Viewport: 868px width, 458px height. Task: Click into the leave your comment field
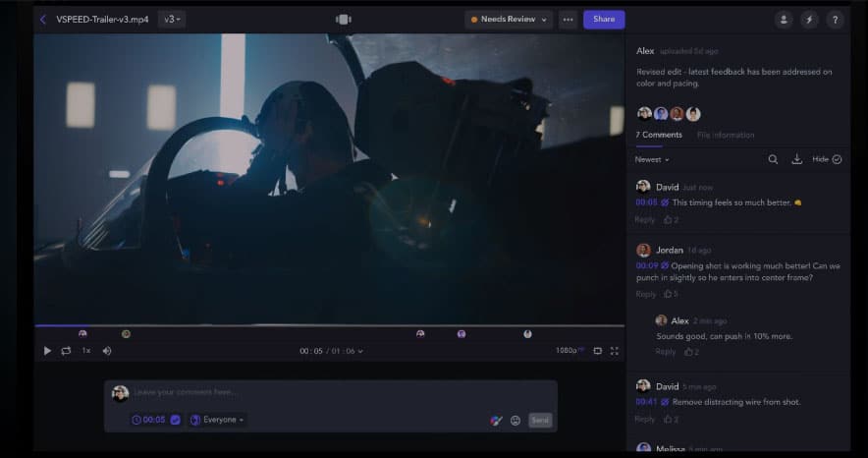coord(334,393)
